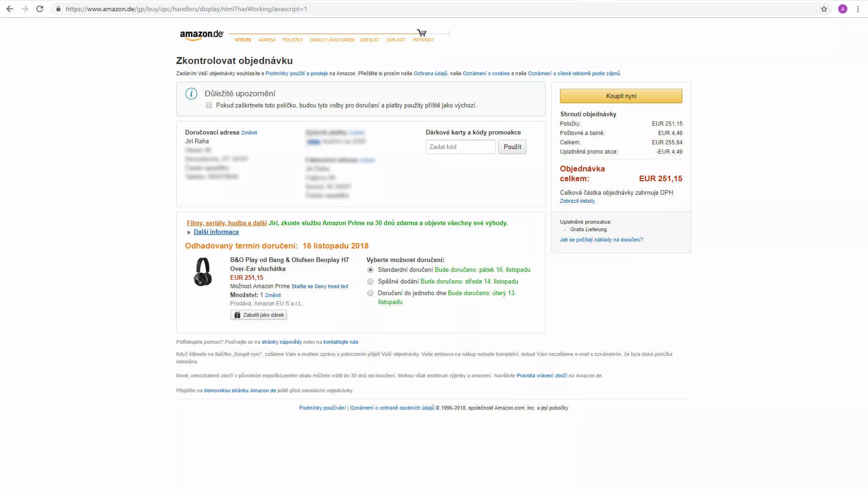The width and height of the screenshot is (868, 489).
Task: Click Změnit next to Doručovací adresa
Action: tap(249, 133)
